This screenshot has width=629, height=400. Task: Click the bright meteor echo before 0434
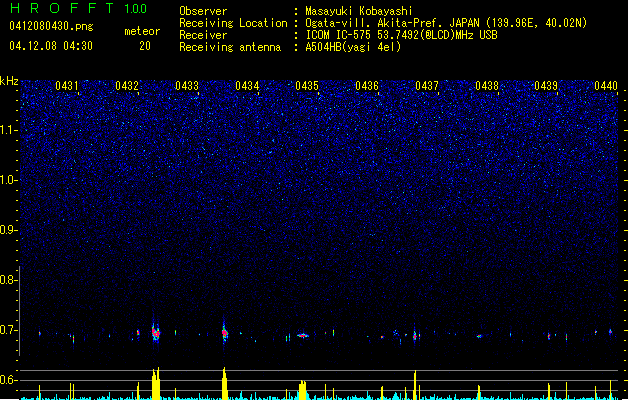point(225,333)
